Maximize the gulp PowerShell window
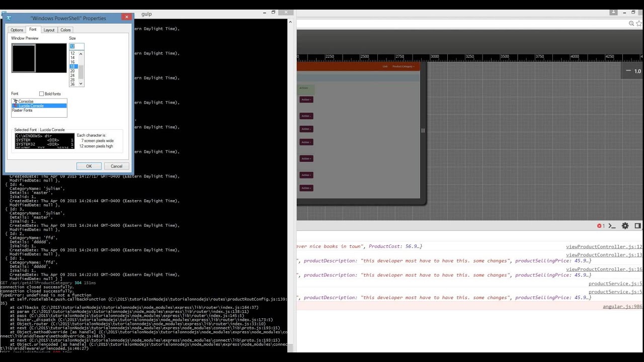The height and width of the screenshot is (362, 644). tap(274, 12)
